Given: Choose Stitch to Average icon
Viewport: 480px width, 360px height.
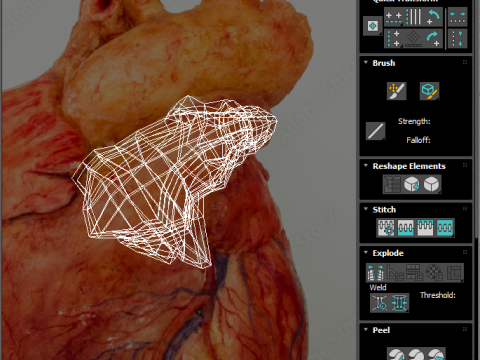Looking at the screenshot, I should pyautogui.click(x=406, y=228).
